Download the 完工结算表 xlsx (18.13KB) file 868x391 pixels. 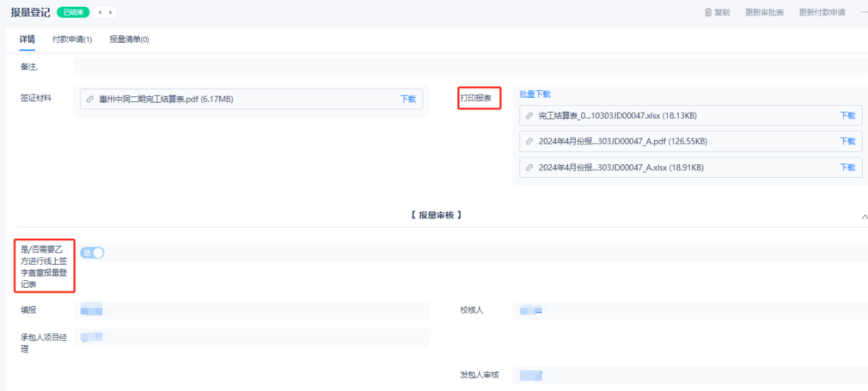[848, 115]
